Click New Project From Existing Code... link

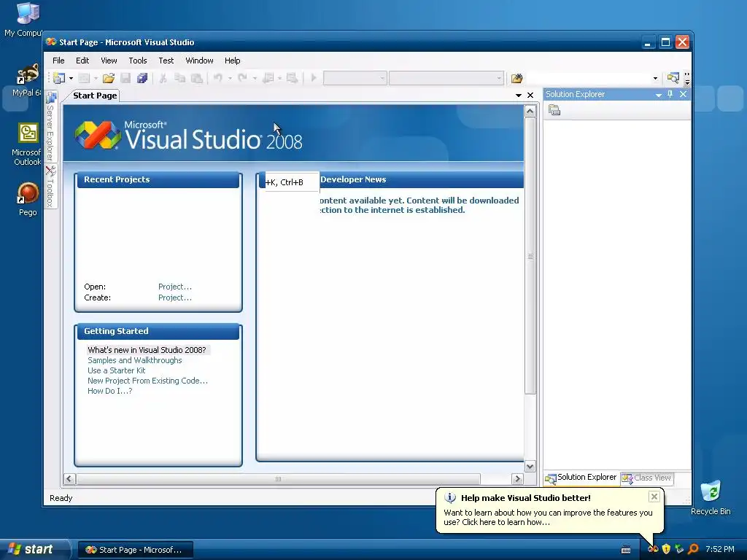[x=147, y=381]
